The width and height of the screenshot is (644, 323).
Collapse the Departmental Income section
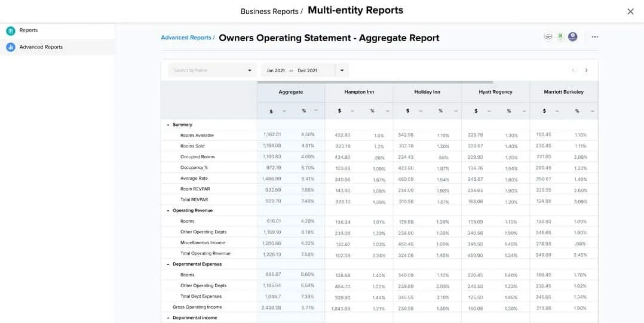point(167,318)
